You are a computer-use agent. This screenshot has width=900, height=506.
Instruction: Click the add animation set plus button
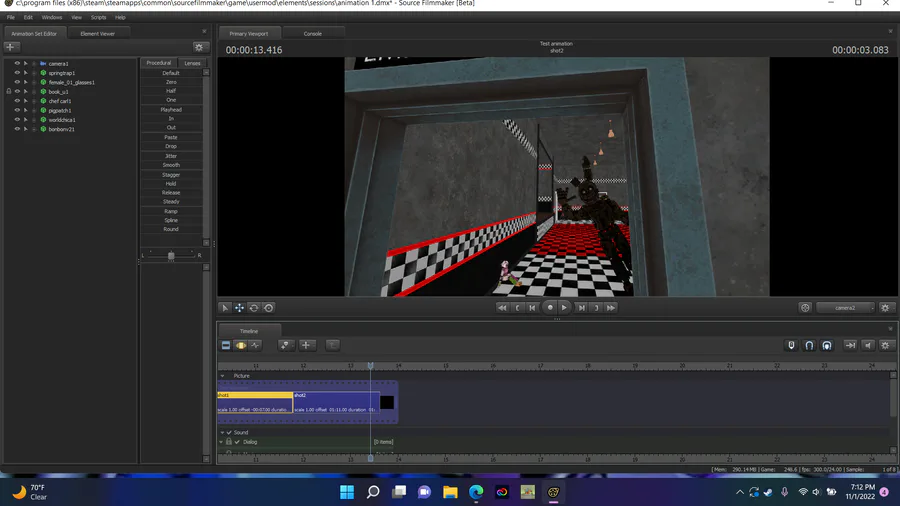11,47
